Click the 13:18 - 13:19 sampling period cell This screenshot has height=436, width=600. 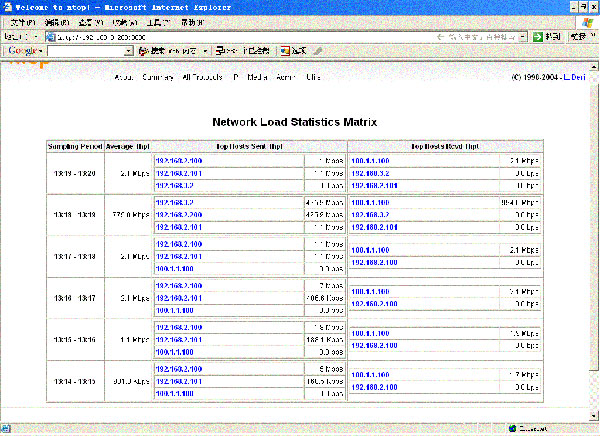75,215
